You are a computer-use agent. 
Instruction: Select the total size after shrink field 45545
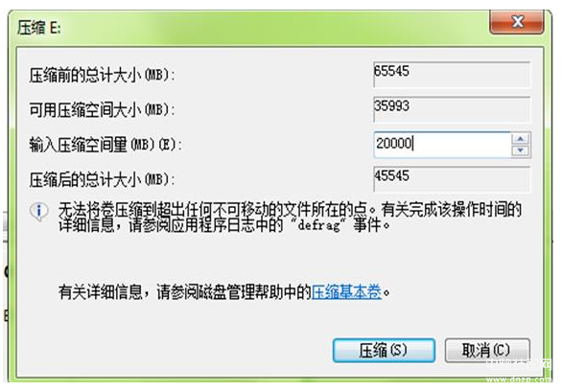pos(452,179)
